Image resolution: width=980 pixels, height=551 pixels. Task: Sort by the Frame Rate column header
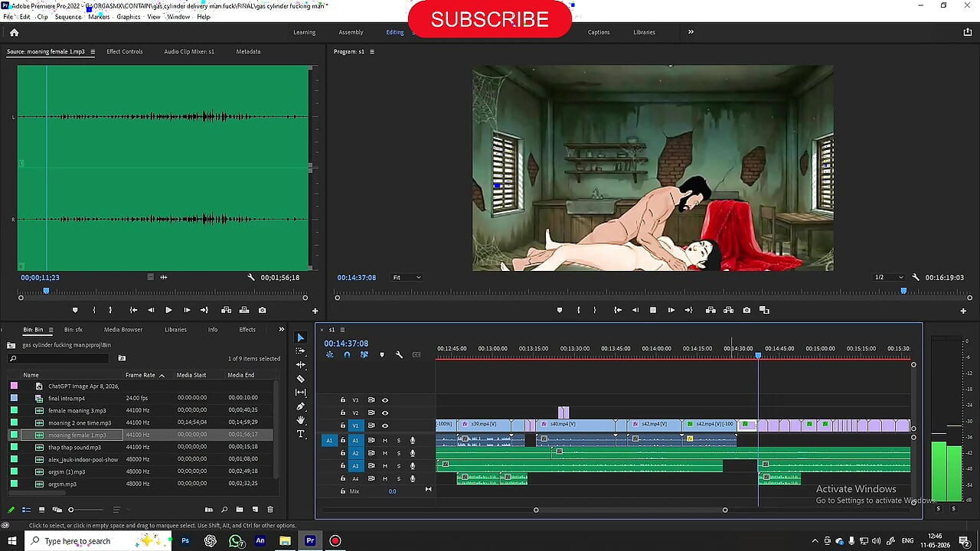(140, 375)
